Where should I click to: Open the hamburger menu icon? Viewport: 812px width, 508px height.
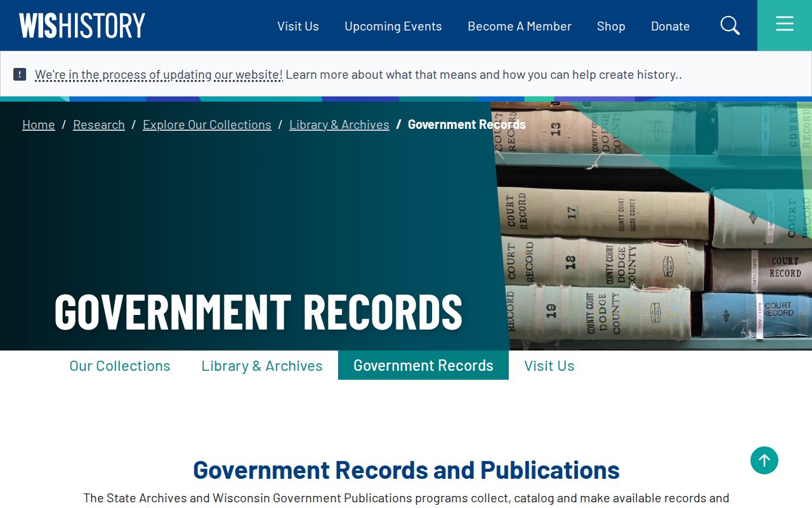click(x=785, y=24)
